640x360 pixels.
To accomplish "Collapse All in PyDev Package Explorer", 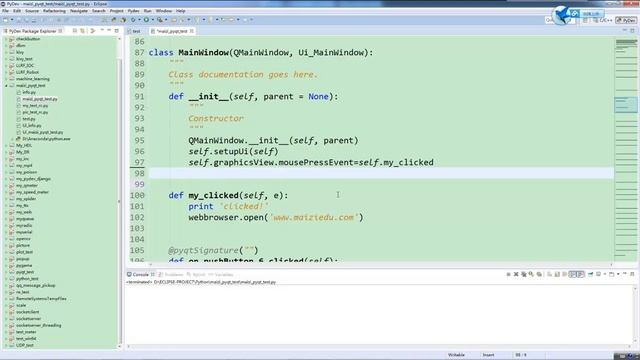I will 75,31.
